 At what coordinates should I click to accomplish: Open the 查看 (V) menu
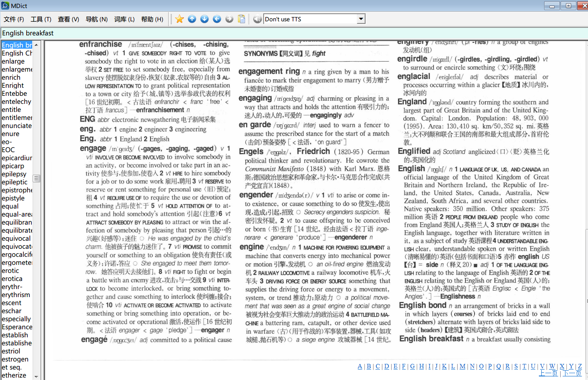tap(68, 19)
